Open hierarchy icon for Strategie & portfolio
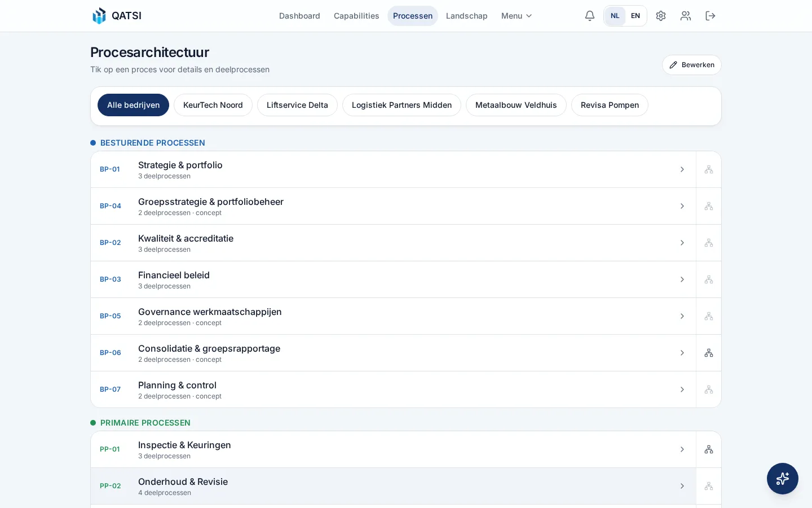812x508 pixels. pos(709,169)
